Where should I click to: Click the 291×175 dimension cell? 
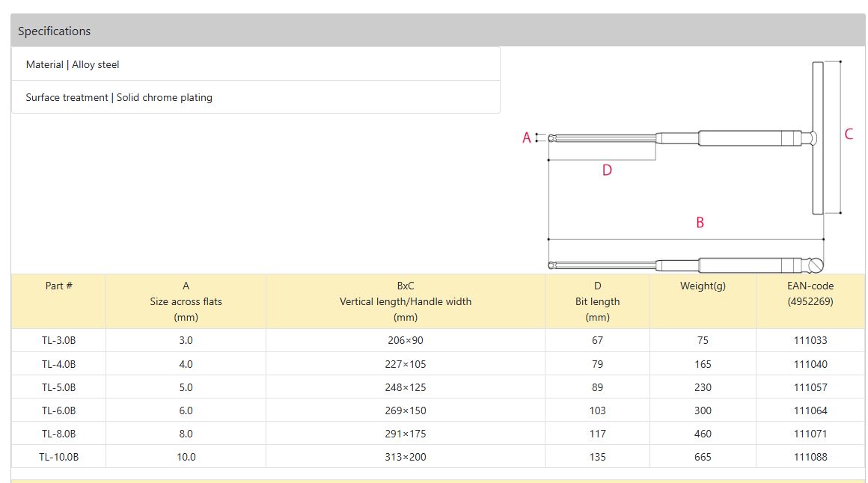click(406, 434)
